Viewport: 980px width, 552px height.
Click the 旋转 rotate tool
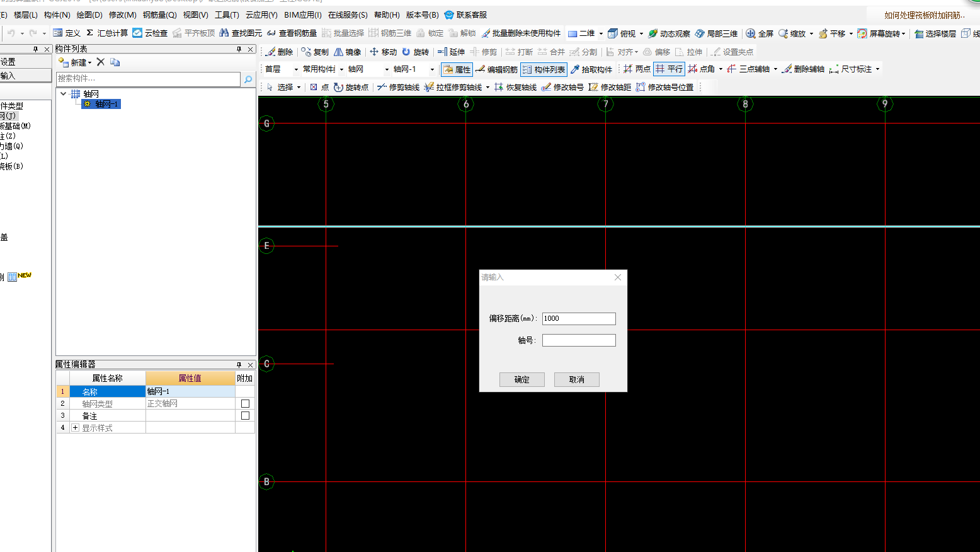click(415, 52)
